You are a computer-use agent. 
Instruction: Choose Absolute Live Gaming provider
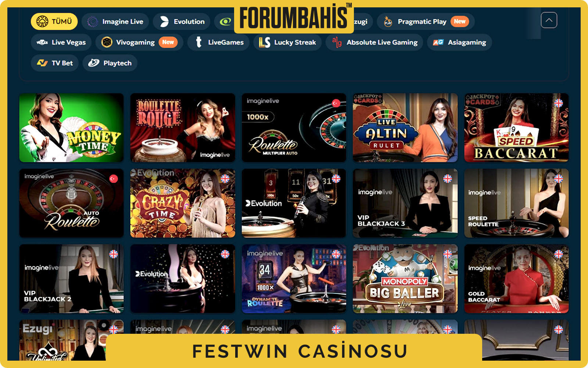(374, 42)
